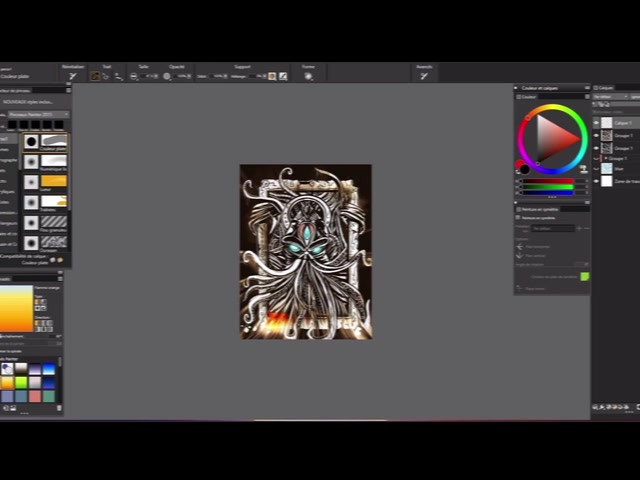This screenshot has height=480, width=640.
Task: Open the gradient panel options menu
Action: [60, 279]
